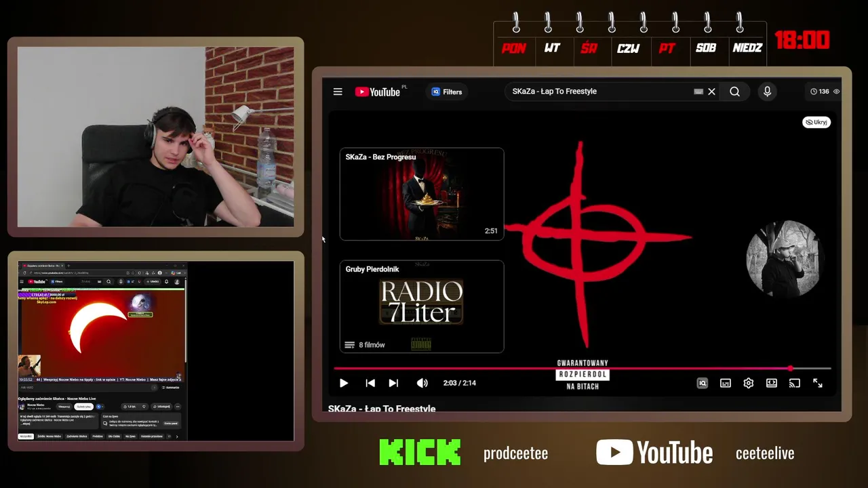Click the 'SOB' day on the schedule
868x488 pixels.
click(706, 48)
